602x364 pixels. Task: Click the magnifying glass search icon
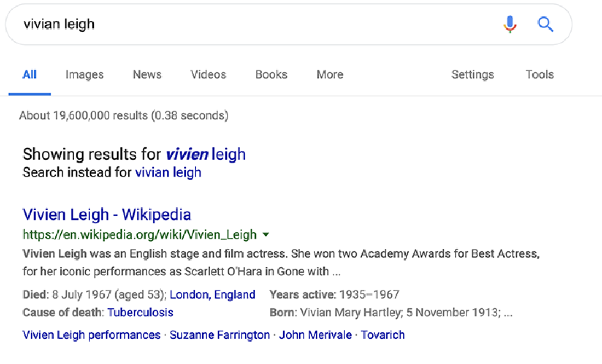tap(545, 24)
